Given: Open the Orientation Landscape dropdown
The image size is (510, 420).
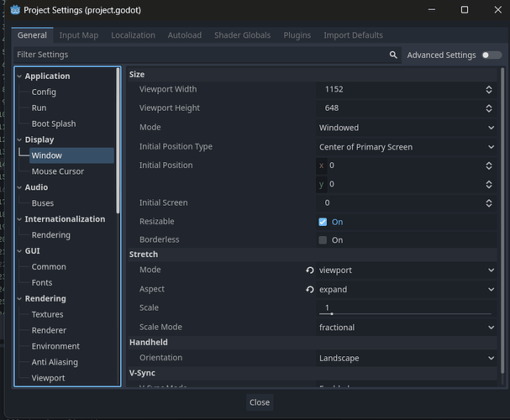Looking at the screenshot, I should [407, 358].
